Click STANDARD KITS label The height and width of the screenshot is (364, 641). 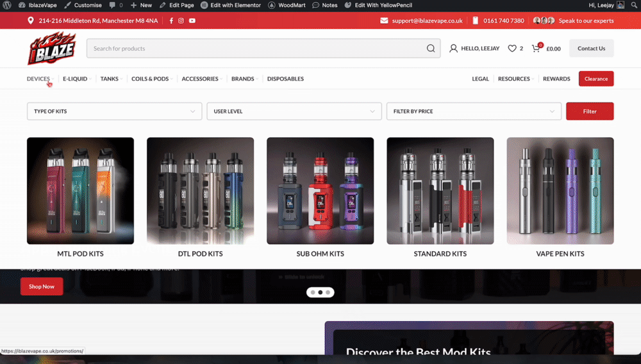tap(440, 254)
